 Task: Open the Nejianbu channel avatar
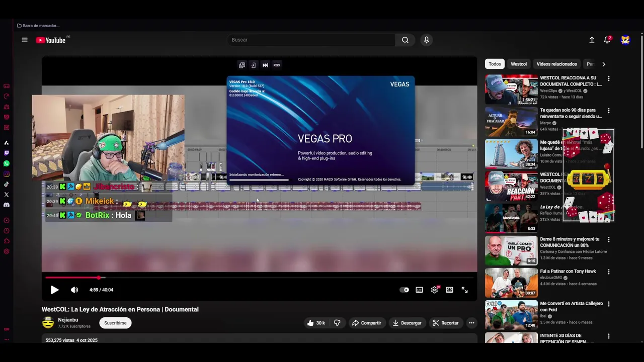click(x=48, y=323)
